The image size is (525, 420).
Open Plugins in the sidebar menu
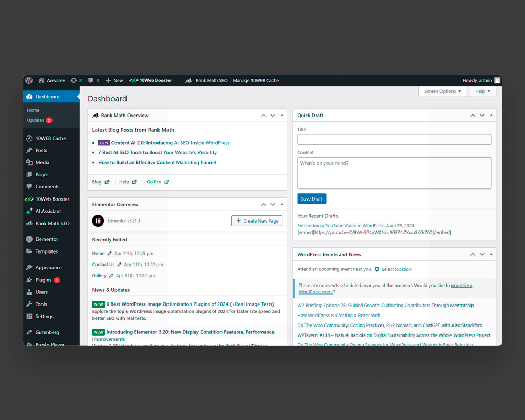[x=44, y=280]
